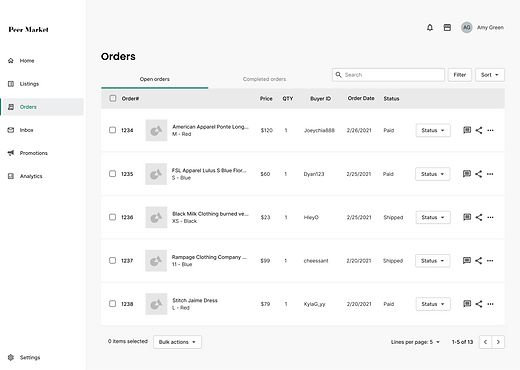This screenshot has height=370, width=520.
Task: Open American Apparel Ponte Long listing
Action: (210, 127)
